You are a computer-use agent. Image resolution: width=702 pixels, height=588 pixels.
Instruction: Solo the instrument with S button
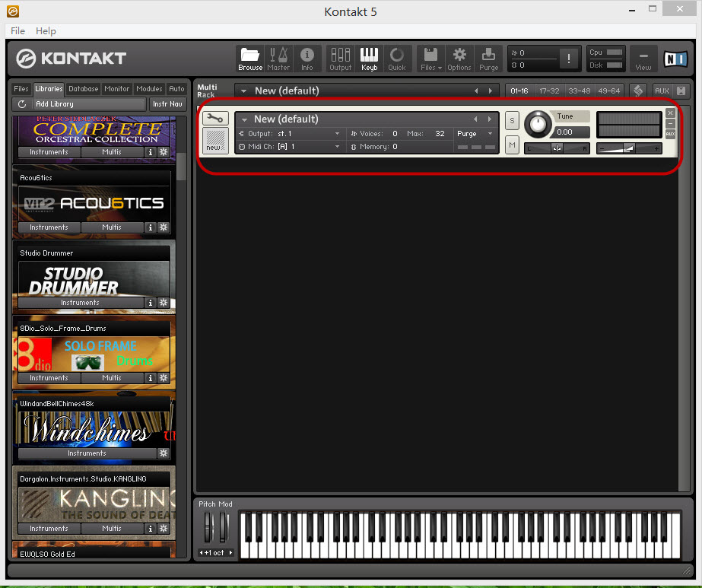click(512, 120)
